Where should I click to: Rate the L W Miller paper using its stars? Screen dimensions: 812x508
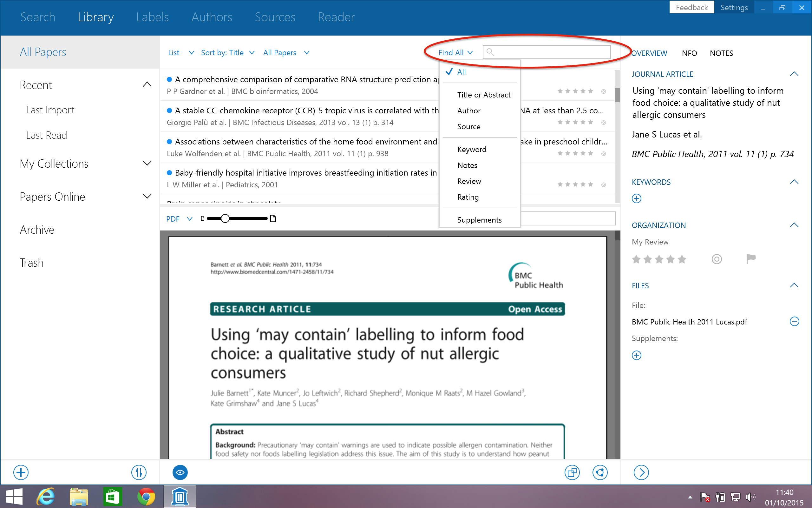[575, 184]
